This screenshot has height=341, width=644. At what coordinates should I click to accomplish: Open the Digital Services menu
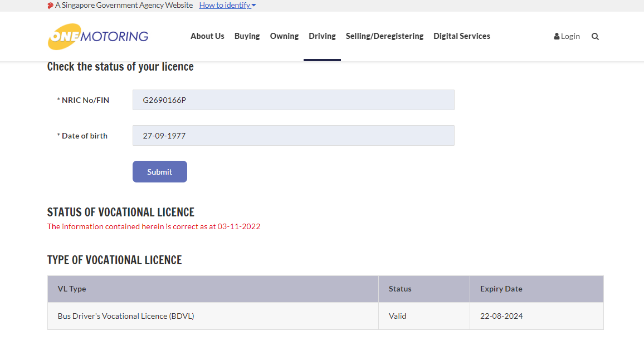pos(462,36)
